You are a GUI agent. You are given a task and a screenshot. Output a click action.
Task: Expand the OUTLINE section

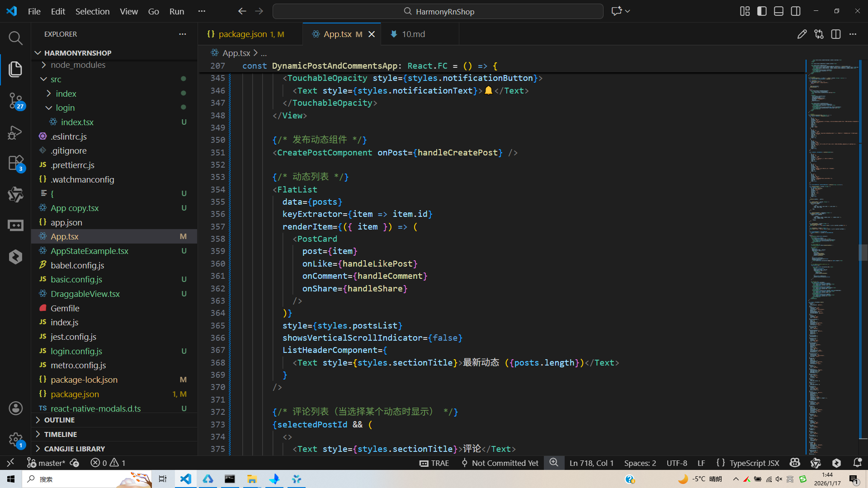pyautogui.click(x=59, y=420)
